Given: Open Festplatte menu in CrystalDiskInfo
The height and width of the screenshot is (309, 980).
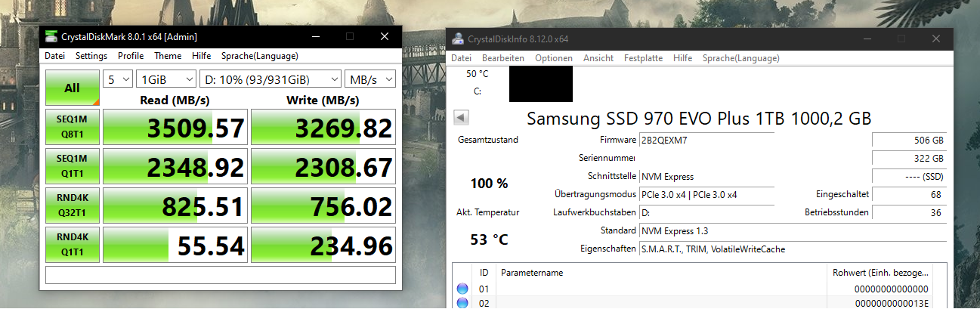Looking at the screenshot, I should tap(643, 58).
